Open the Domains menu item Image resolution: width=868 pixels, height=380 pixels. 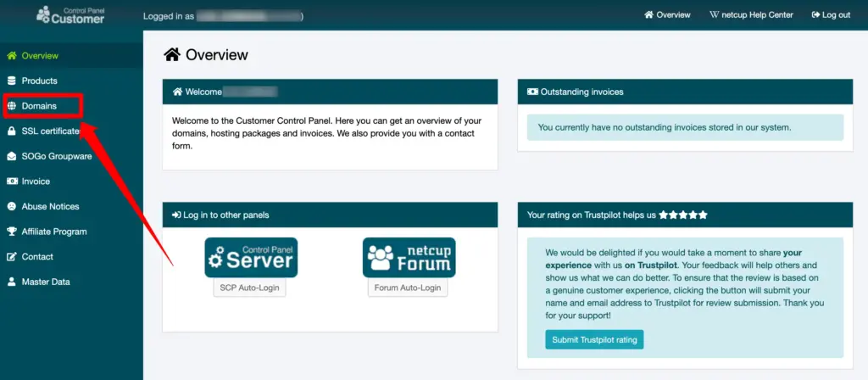39,106
